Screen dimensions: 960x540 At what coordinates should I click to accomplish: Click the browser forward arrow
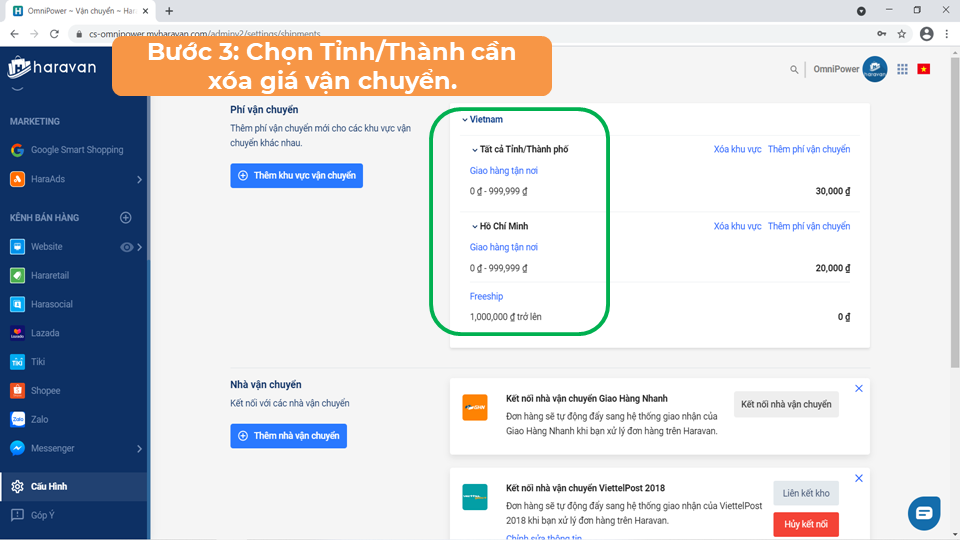pos(34,34)
